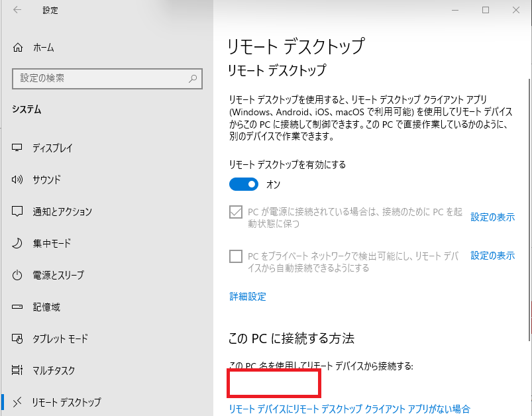Select the サウンド settings icon
532x416 pixels.
[x=18, y=180]
